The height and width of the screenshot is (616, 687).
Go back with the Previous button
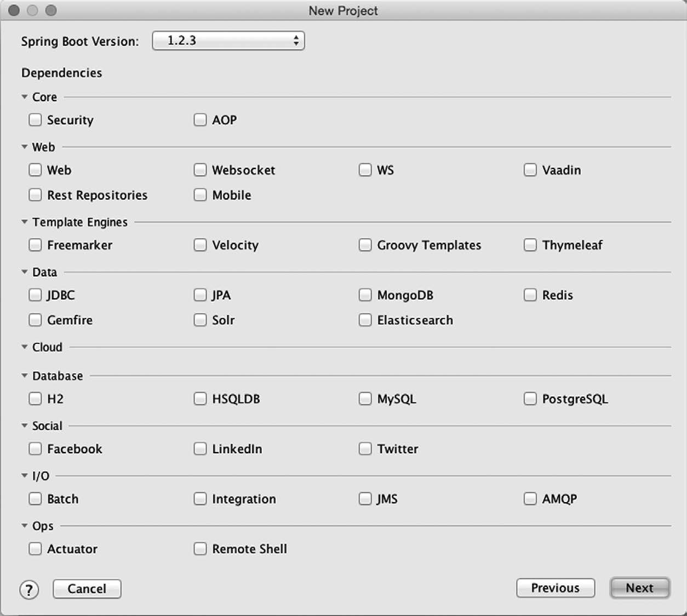coord(555,588)
